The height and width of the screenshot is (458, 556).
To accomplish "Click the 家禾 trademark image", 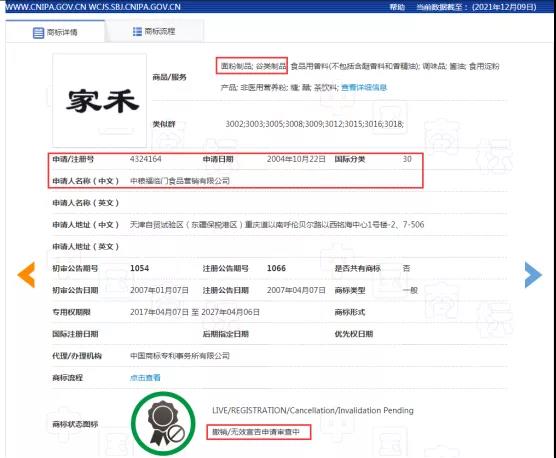I will (100, 100).
